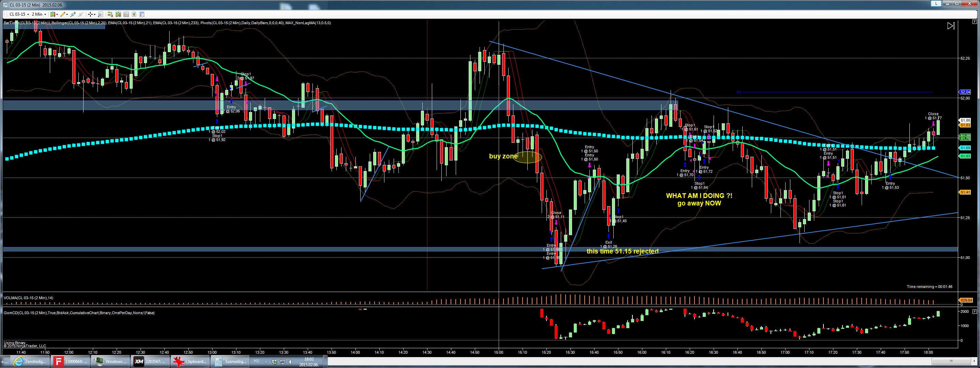Select the yellow buy zone ellipse
The image size is (980, 368).
[528, 157]
